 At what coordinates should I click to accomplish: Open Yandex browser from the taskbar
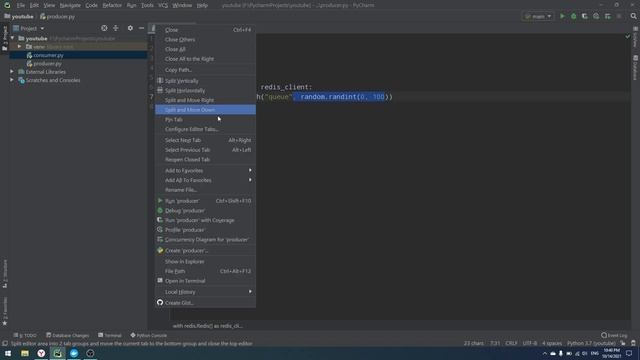[x=41, y=353]
